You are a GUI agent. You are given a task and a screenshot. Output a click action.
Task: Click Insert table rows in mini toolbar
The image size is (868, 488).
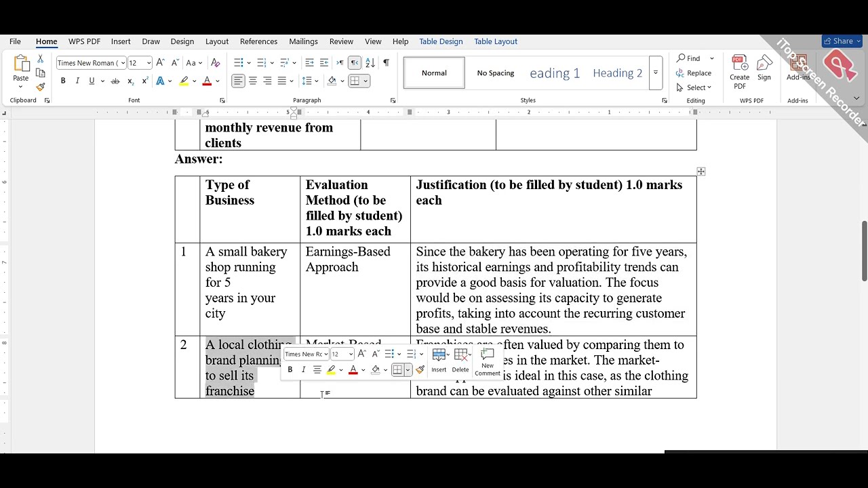pyautogui.click(x=439, y=360)
